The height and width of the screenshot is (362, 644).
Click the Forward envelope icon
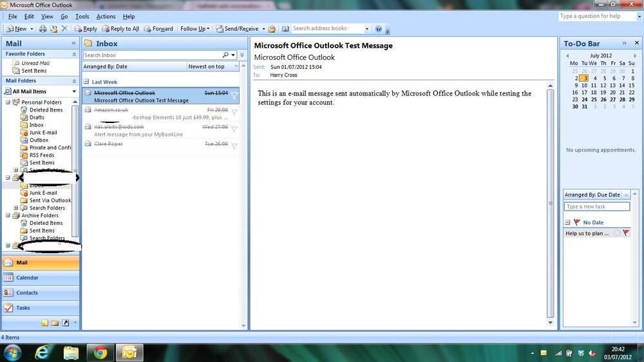coord(147,29)
